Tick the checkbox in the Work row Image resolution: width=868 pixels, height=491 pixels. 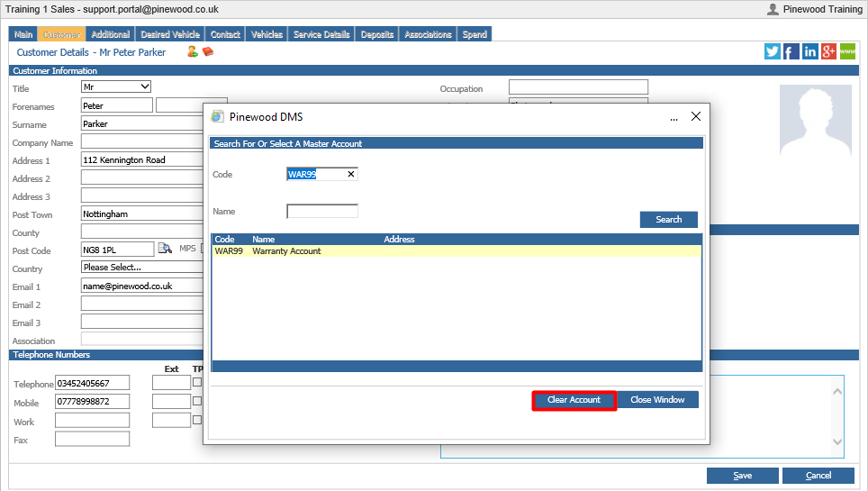(197, 420)
